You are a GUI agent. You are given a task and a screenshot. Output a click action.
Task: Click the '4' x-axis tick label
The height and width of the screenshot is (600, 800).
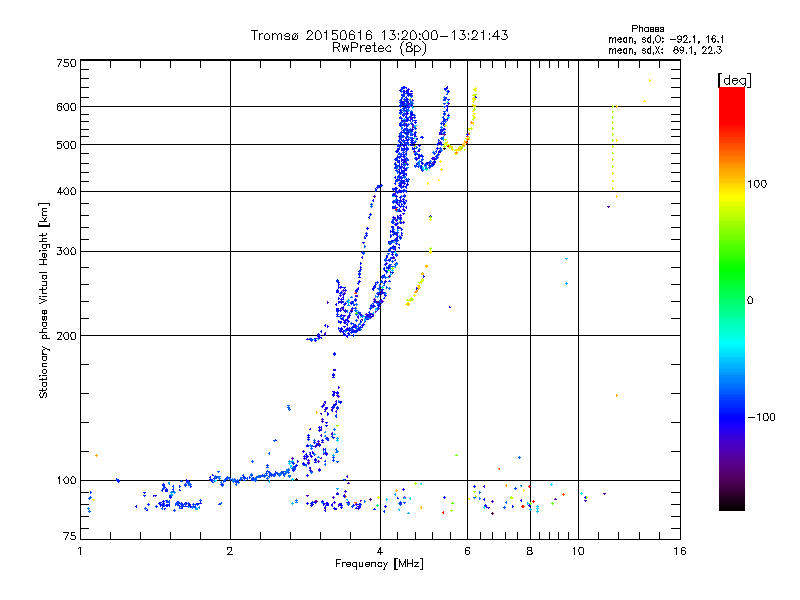pos(380,551)
